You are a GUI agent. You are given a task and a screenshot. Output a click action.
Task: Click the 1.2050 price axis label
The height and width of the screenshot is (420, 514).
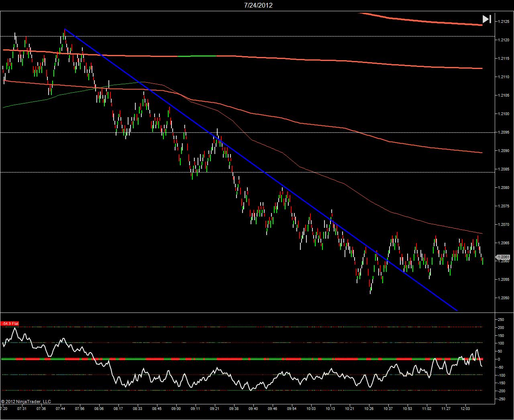pos(504,298)
